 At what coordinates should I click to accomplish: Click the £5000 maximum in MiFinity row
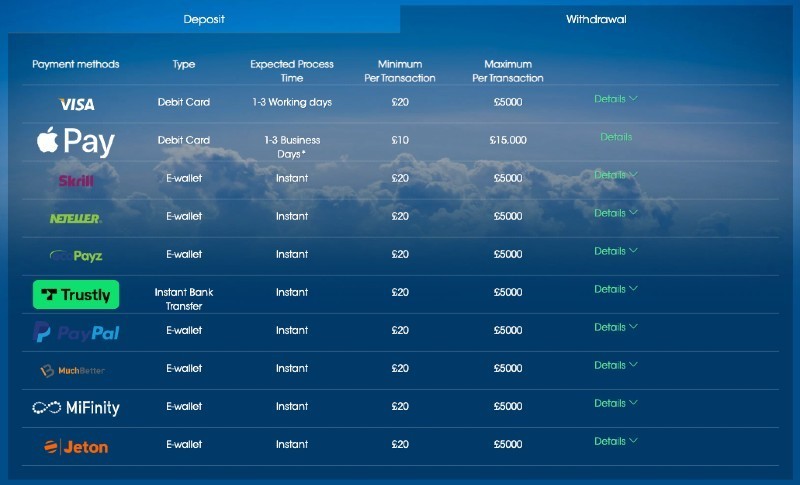click(508, 406)
